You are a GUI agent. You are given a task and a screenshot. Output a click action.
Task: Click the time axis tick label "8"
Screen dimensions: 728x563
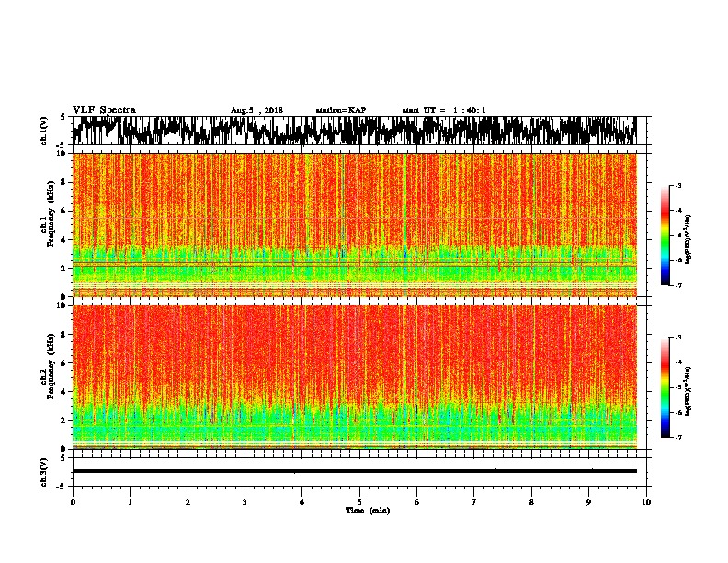click(x=531, y=502)
